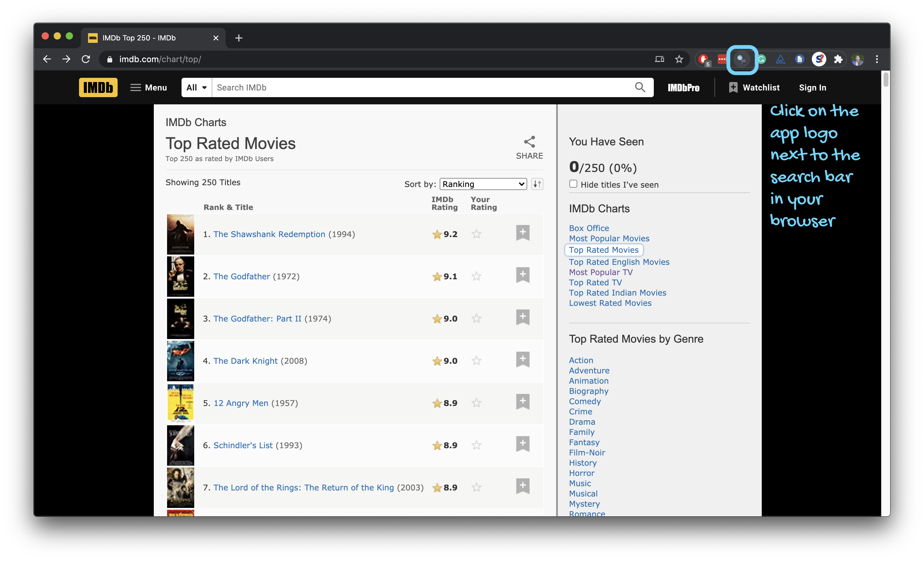Add The Shawshank Redemption to watchlist
Image resolution: width=924 pixels, height=561 pixels.
click(x=523, y=233)
